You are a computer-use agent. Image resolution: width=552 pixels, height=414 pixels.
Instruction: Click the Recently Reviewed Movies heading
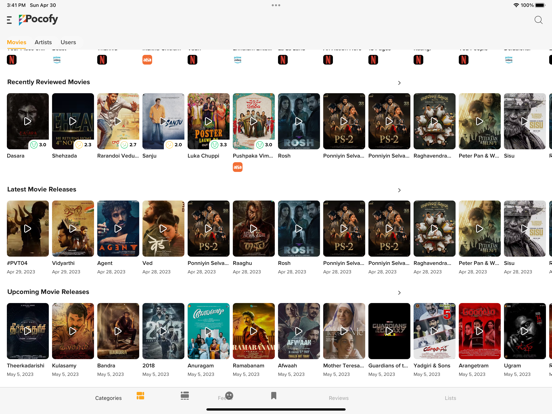point(49,82)
